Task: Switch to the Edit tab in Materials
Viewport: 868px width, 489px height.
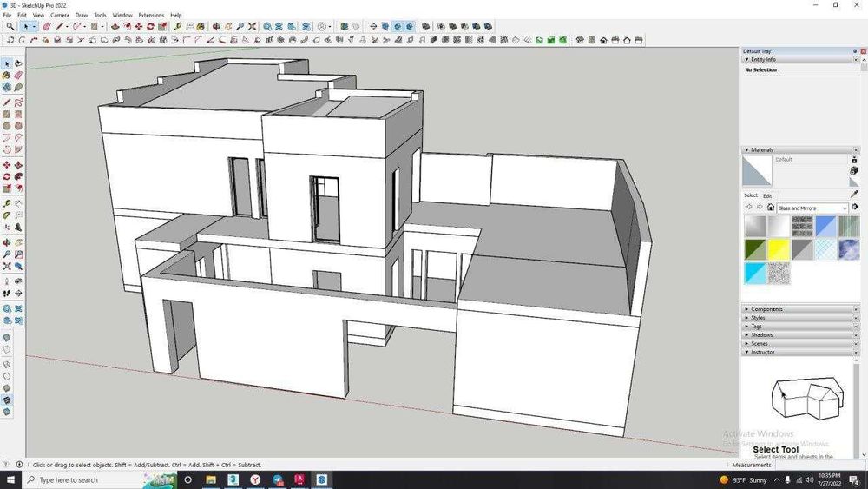Action: coord(767,195)
